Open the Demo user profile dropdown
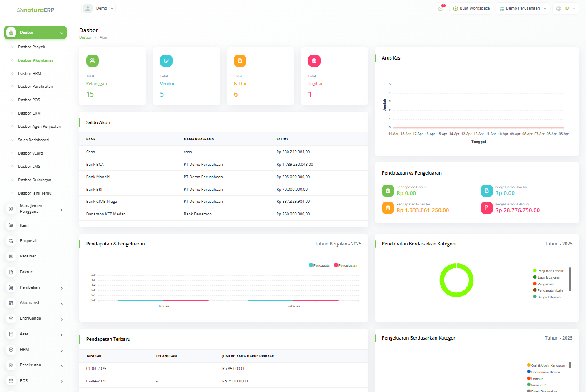Screen dimensions: 586x392 click(98, 8)
